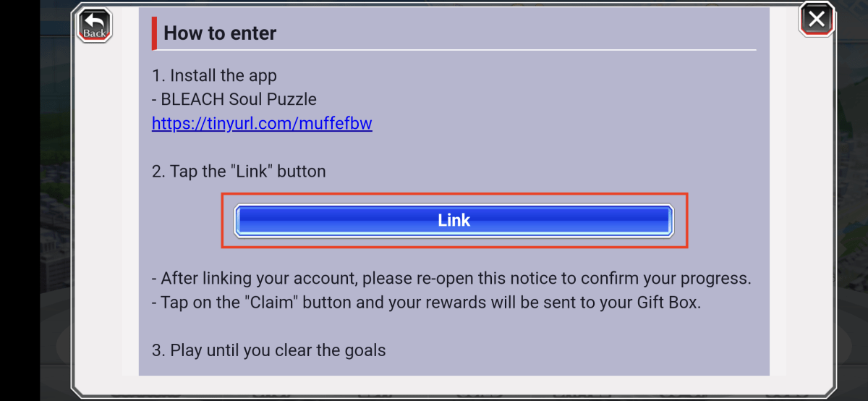Click the "After linking your account" note
This screenshot has height=401, width=868.
click(x=452, y=278)
